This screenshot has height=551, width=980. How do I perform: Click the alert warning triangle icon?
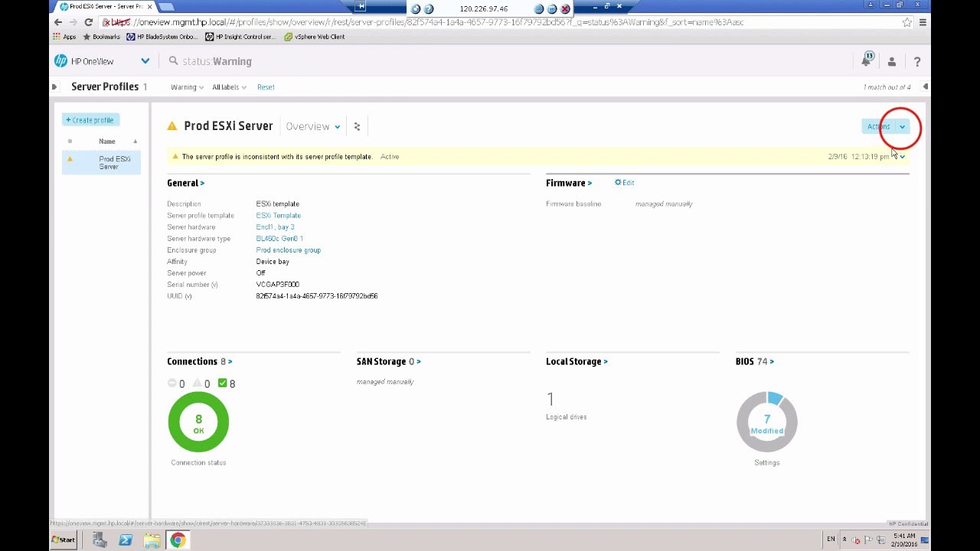tap(175, 157)
